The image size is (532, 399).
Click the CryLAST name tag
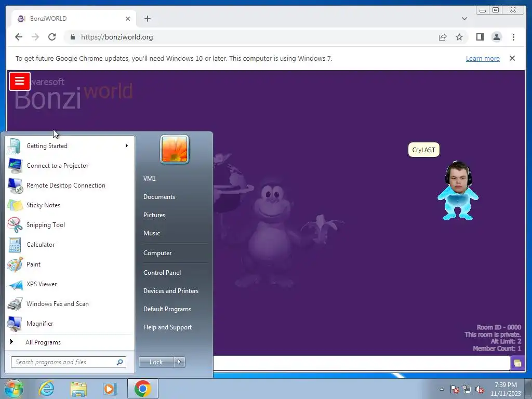[424, 150]
